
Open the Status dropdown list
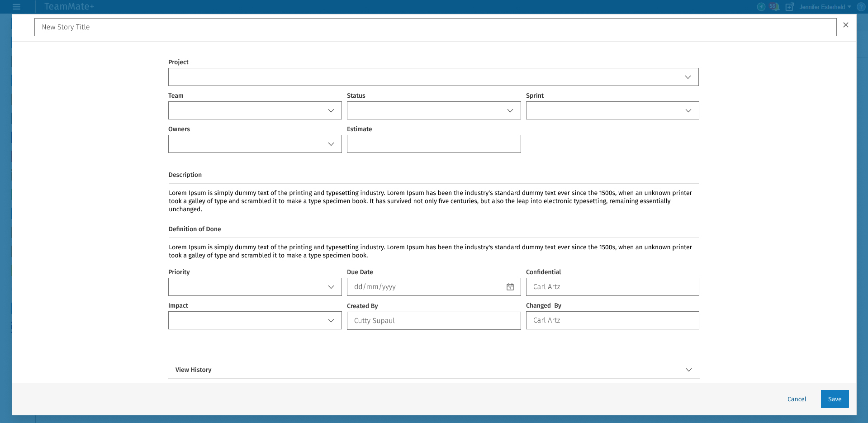click(433, 110)
